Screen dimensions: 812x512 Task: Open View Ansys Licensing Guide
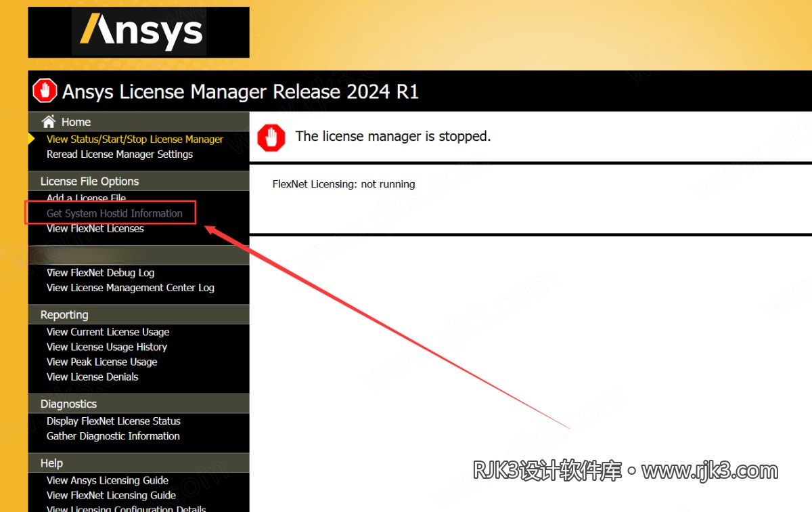tap(107, 480)
